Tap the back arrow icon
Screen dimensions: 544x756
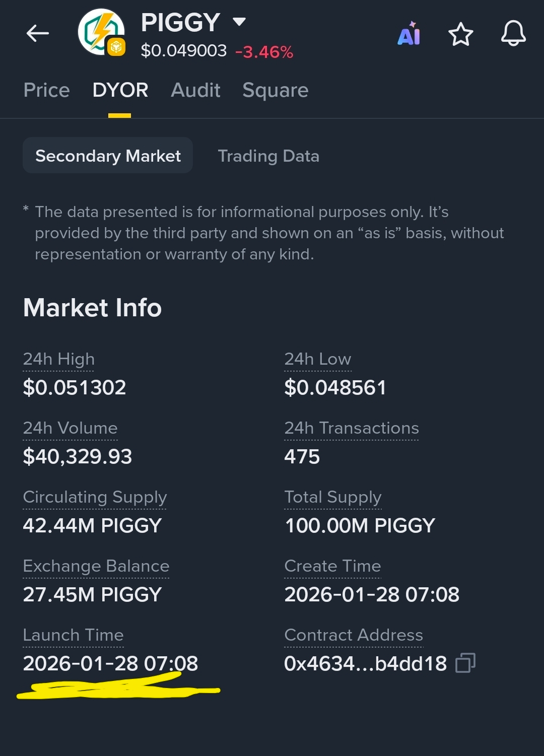[38, 34]
